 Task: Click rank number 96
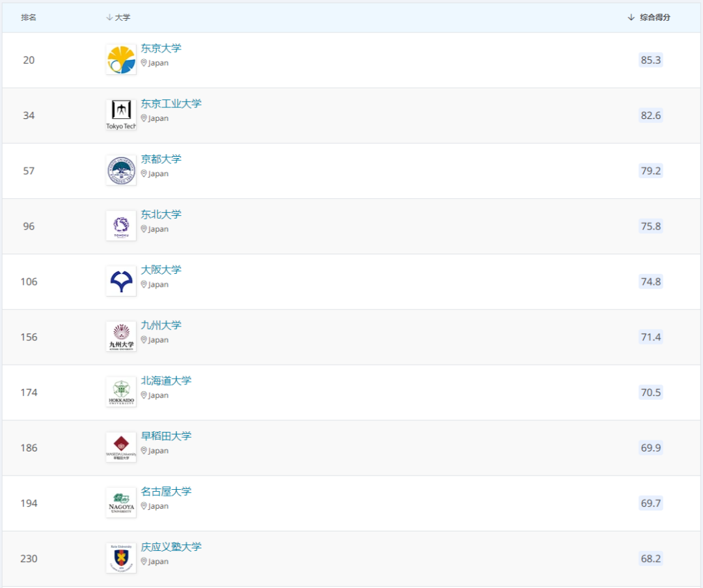[29, 226]
